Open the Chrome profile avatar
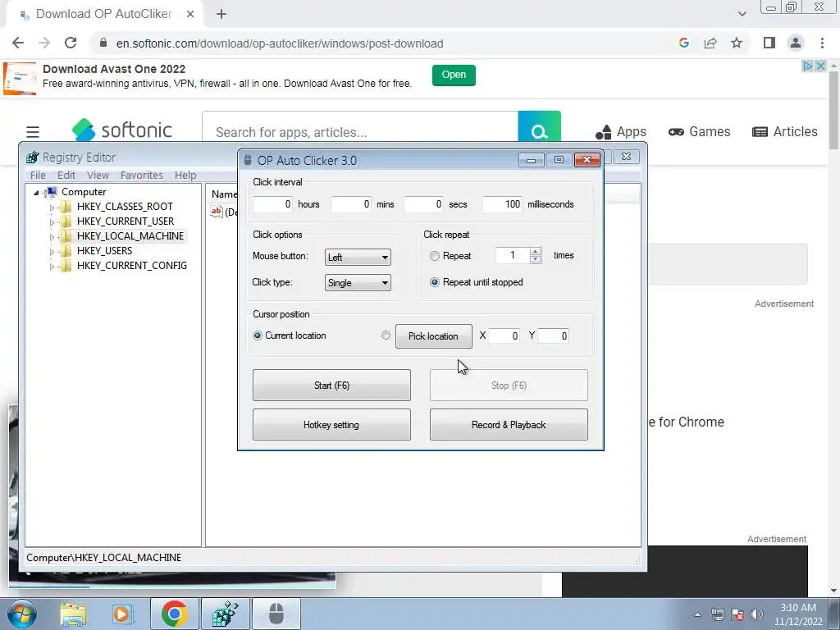 [796, 43]
